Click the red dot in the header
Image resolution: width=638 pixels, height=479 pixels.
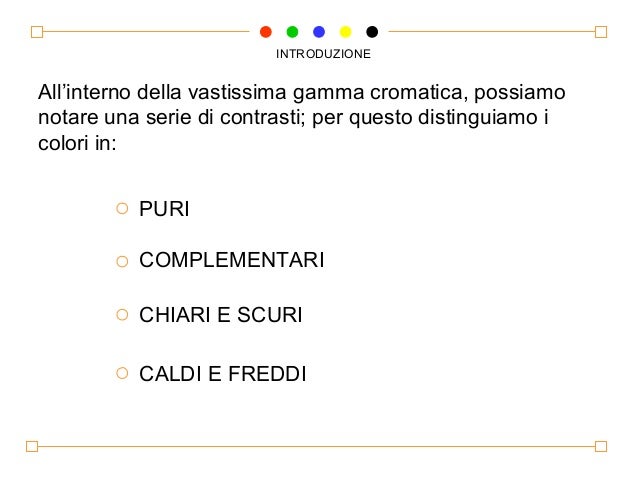point(266,32)
